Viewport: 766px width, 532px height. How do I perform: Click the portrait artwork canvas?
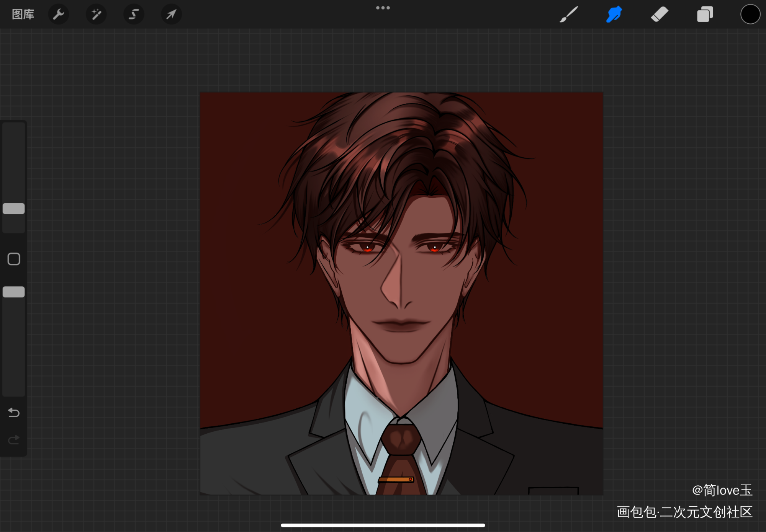[x=401, y=294]
